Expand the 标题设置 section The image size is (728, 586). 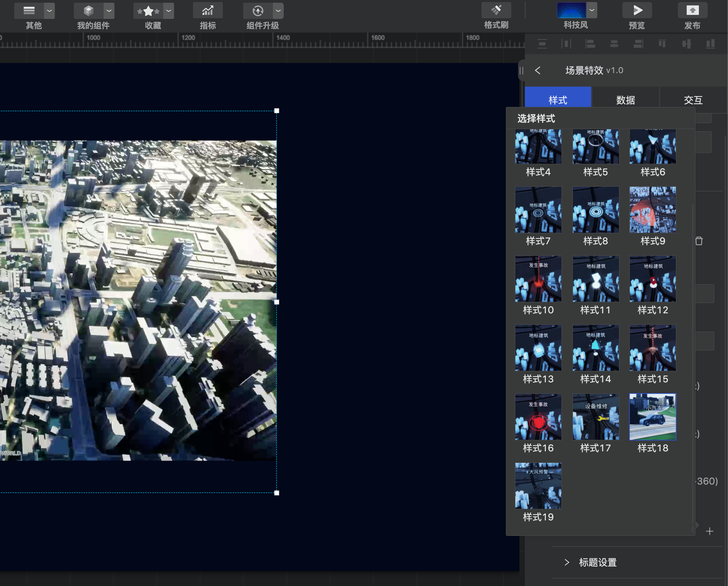[591, 562]
